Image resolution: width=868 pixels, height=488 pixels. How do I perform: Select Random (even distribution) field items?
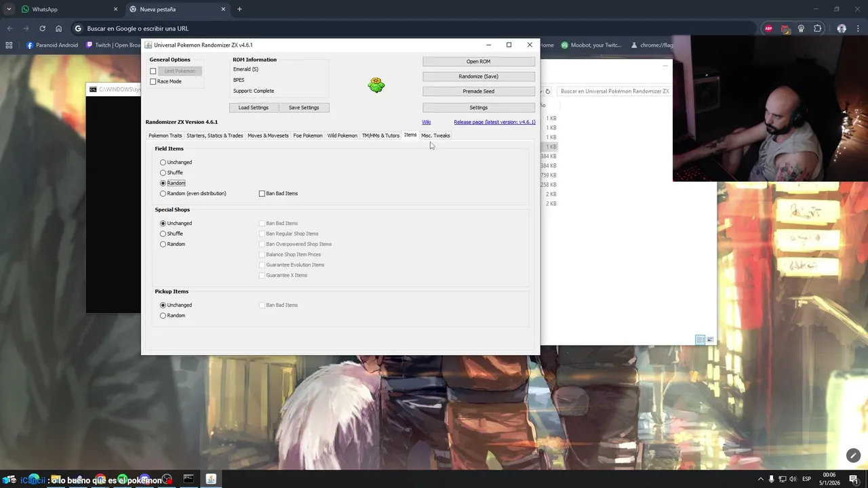[193, 194]
